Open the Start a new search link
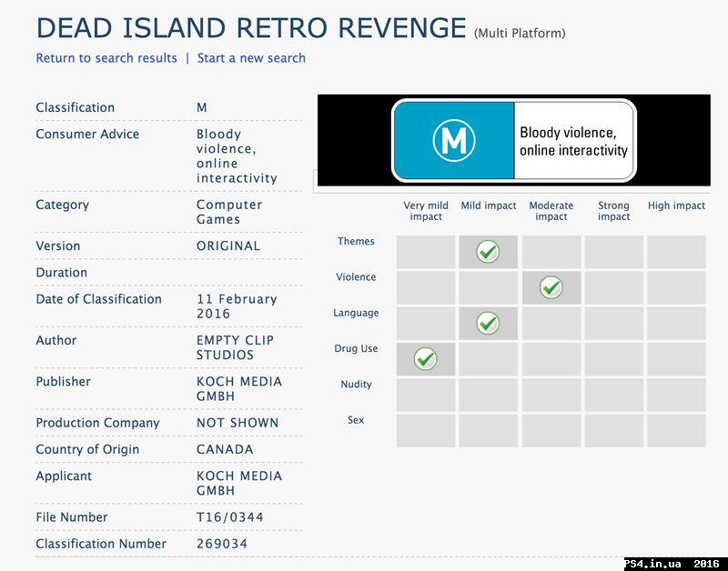The image size is (728, 571). (251, 58)
